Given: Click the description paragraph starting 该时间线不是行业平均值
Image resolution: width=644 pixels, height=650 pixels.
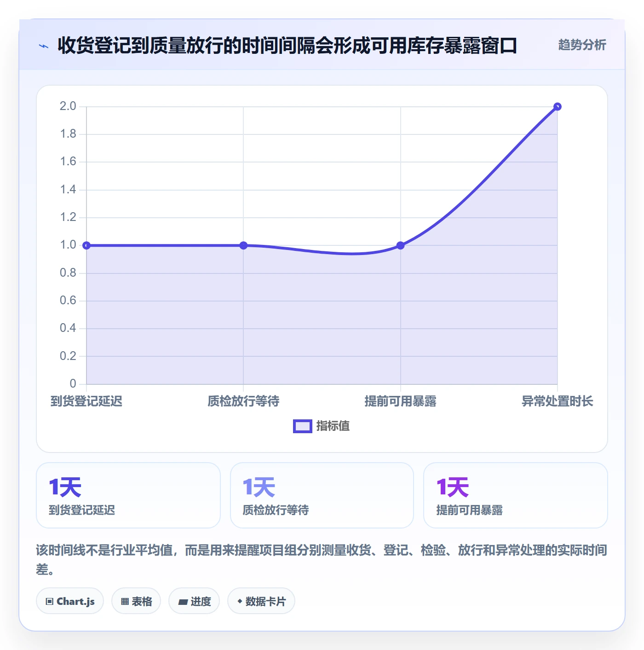Looking at the screenshot, I should (x=322, y=559).
